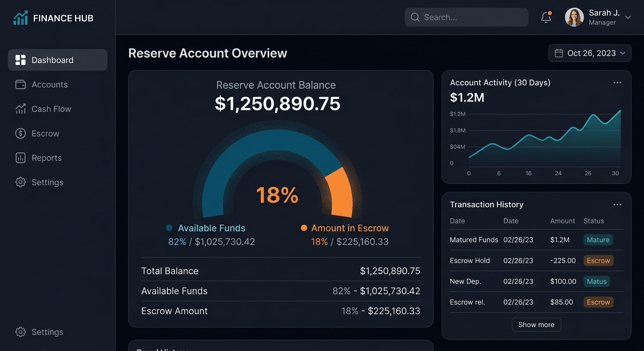Image resolution: width=644 pixels, height=351 pixels.
Task: Click the orange Amount in Escrow legend dot
Action: tap(304, 228)
